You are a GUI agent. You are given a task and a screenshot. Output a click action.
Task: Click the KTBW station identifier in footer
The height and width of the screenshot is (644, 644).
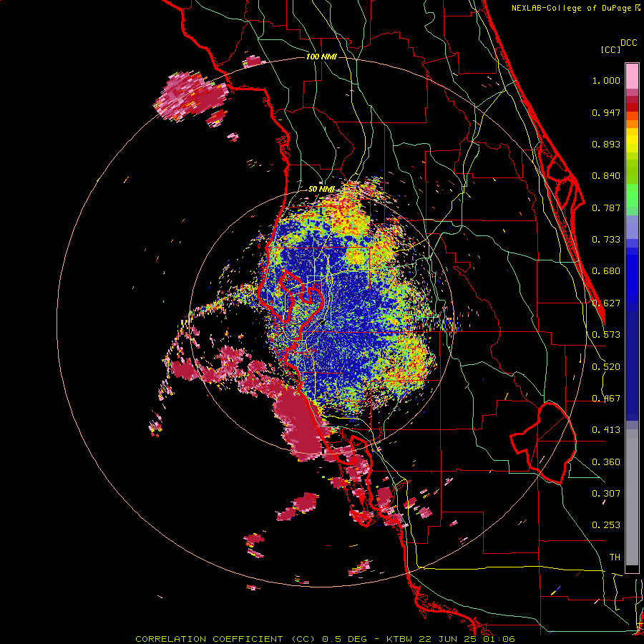pos(401,639)
